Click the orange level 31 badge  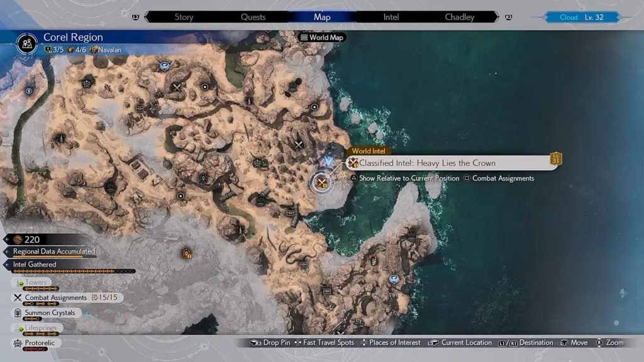pyautogui.click(x=555, y=159)
